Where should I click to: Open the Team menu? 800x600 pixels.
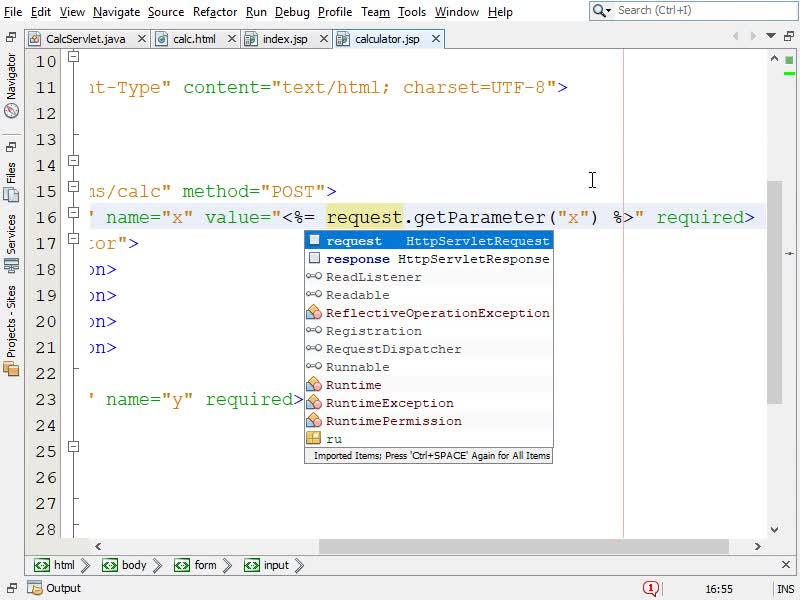pyautogui.click(x=376, y=12)
